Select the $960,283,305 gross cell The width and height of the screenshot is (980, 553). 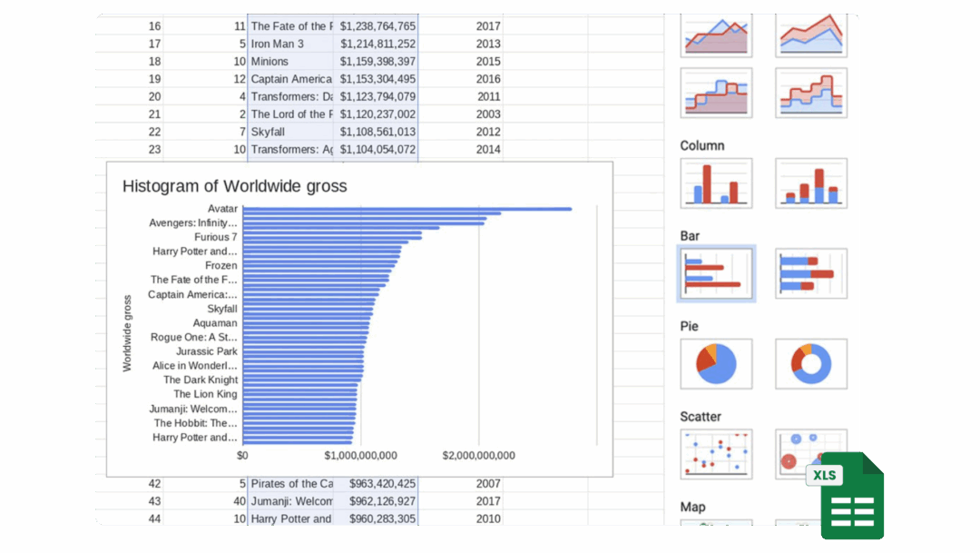pos(376,518)
